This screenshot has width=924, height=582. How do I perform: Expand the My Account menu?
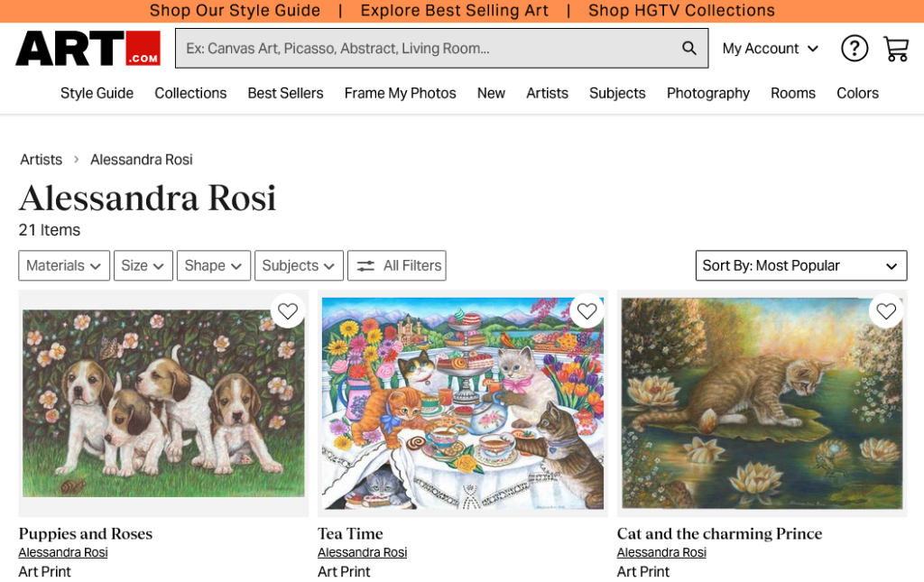click(770, 48)
